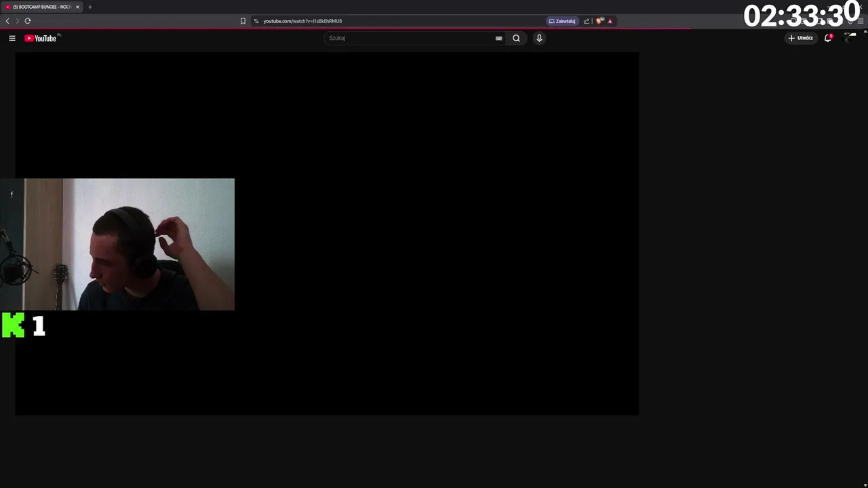Screen dimensions: 868x488
Task: Open the on-screen keyboard icon in search
Action: [x=499, y=38]
